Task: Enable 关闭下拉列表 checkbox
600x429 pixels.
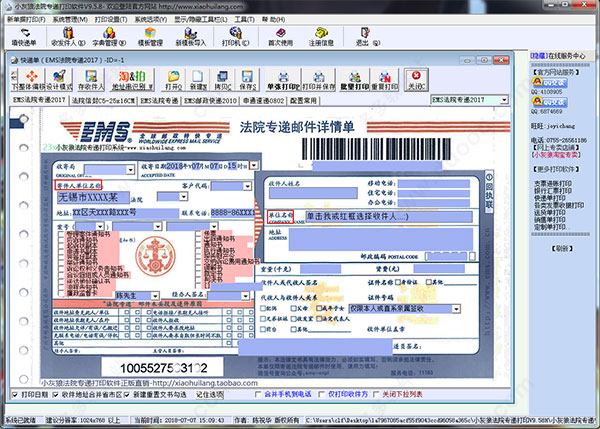Action: [376, 394]
